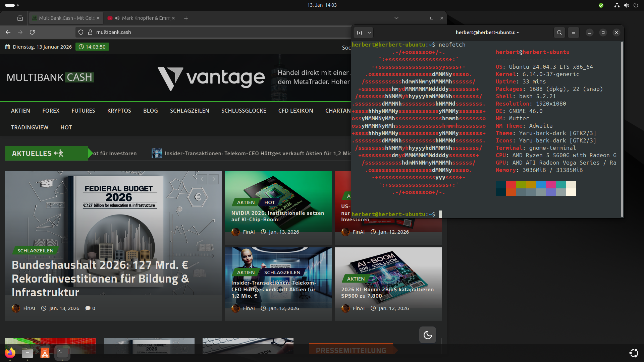Toggle dark mode with the moon button
The height and width of the screenshot is (362, 644).
(427, 335)
